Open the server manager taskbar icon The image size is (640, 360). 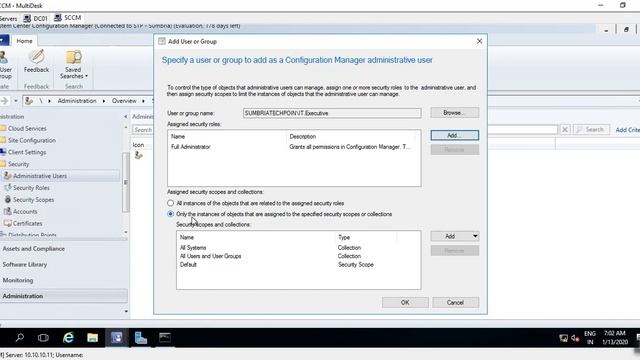140,338
